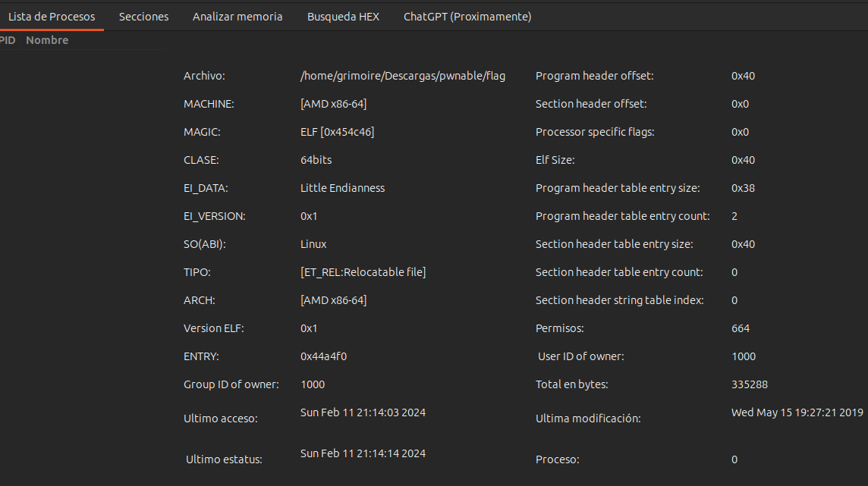Click the Archivo file path value
The width and height of the screenshot is (868, 486).
pos(402,76)
